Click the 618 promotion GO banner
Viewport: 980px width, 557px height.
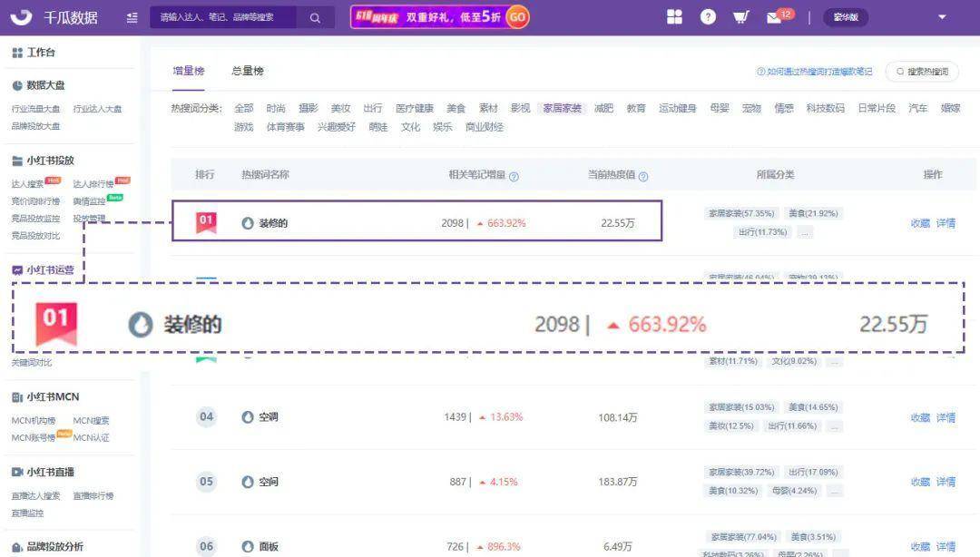pyautogui.click(x=440, y=17)
